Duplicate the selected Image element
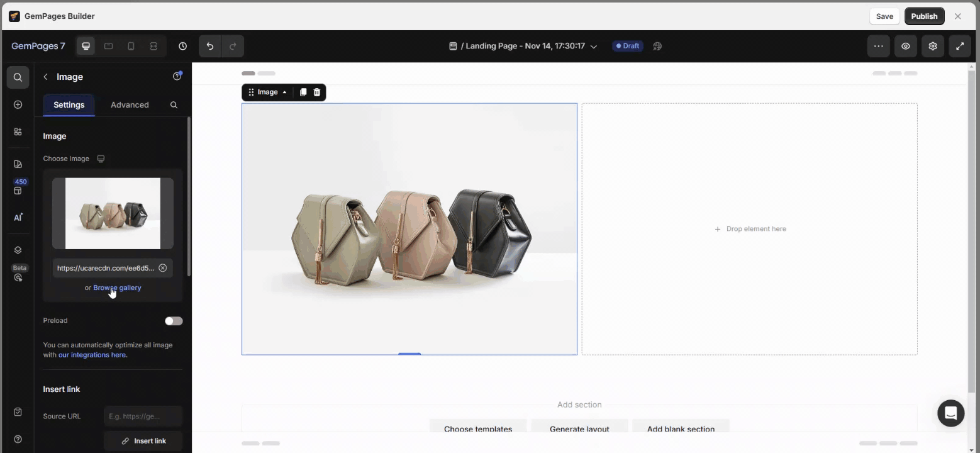This screenshot has height=453, width=980. pos(303,92)
